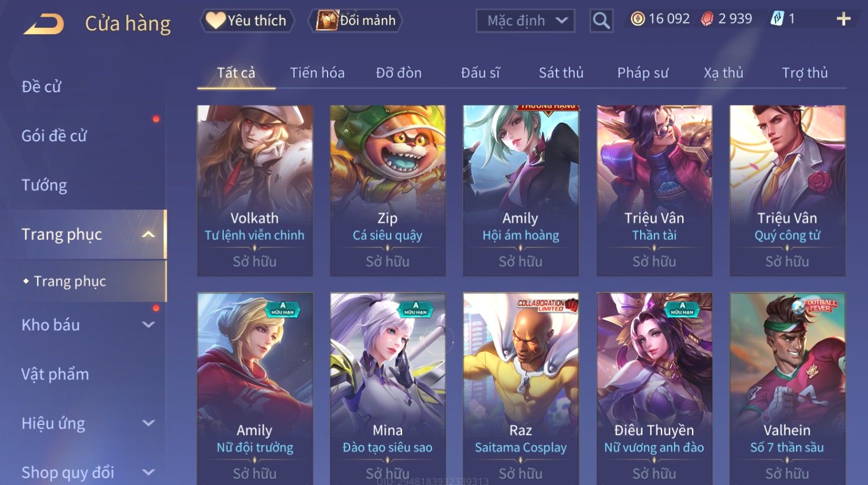Expand the Kho báu sidebar section
This screenshot has width=868, height=485.
(x=148, y=325)
